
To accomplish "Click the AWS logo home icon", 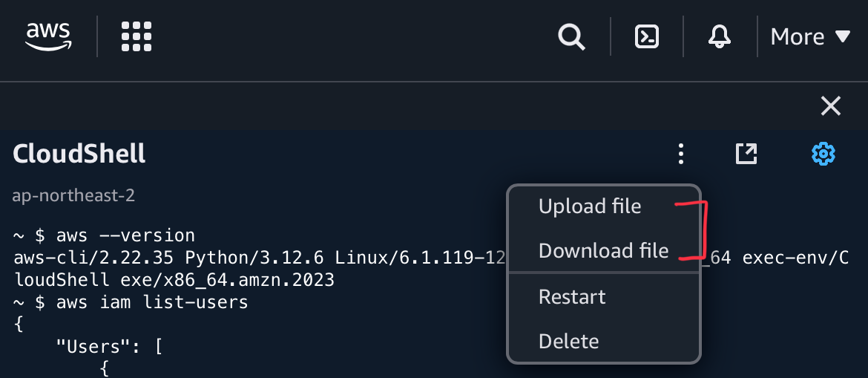I will tap(48, 36).
